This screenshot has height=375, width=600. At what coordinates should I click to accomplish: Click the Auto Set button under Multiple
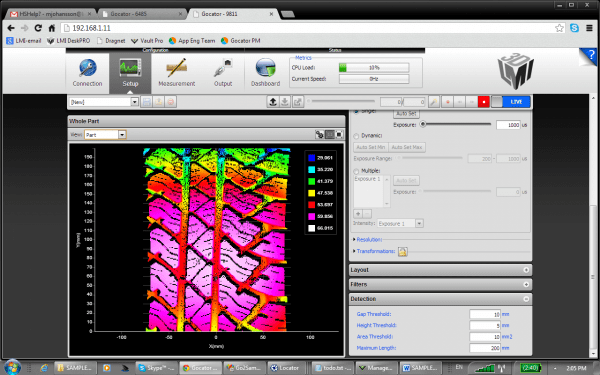tap(406, 181)
